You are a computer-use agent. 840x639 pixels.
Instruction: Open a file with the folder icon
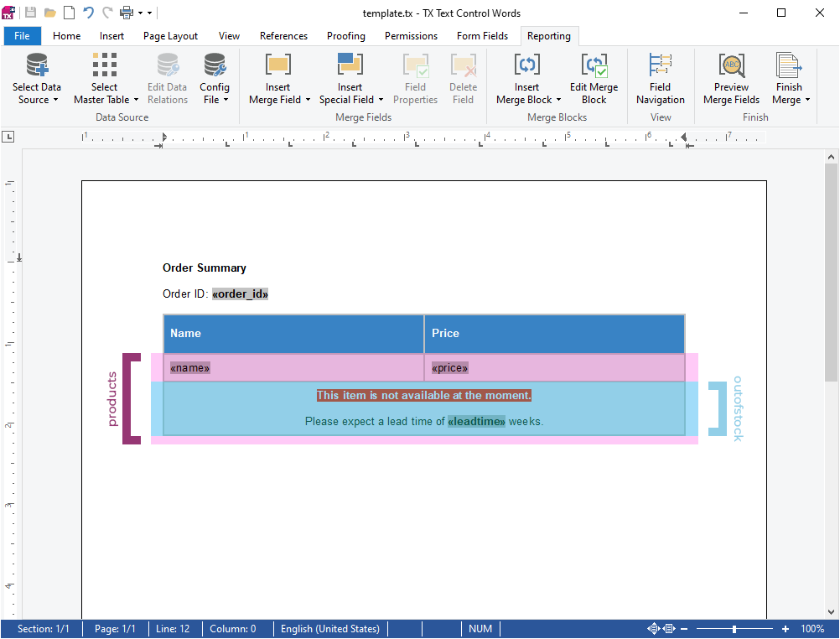[x=49, y=13]
